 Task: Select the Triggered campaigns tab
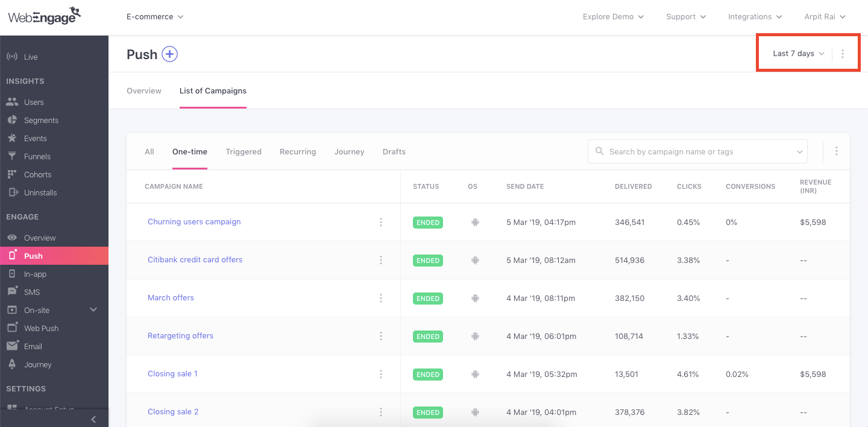point(244,152)
